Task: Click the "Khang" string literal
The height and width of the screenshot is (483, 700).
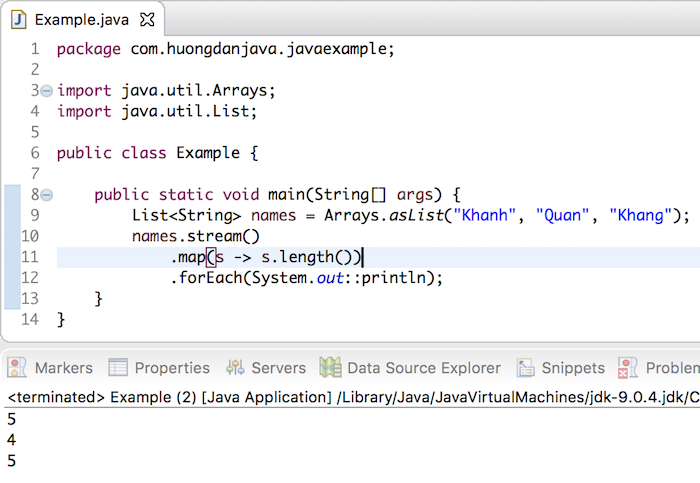Action: 641,216
